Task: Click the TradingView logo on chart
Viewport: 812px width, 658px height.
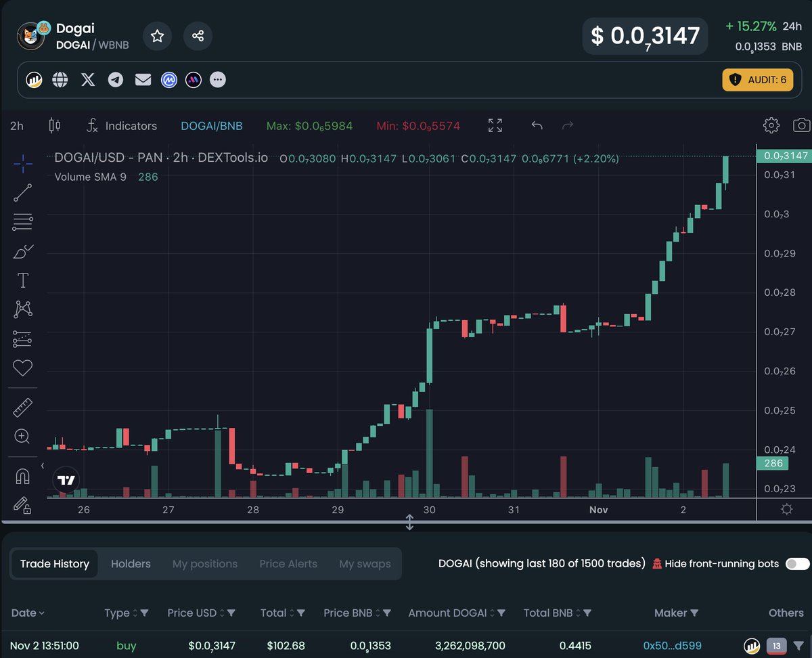Action: [66, 480]
